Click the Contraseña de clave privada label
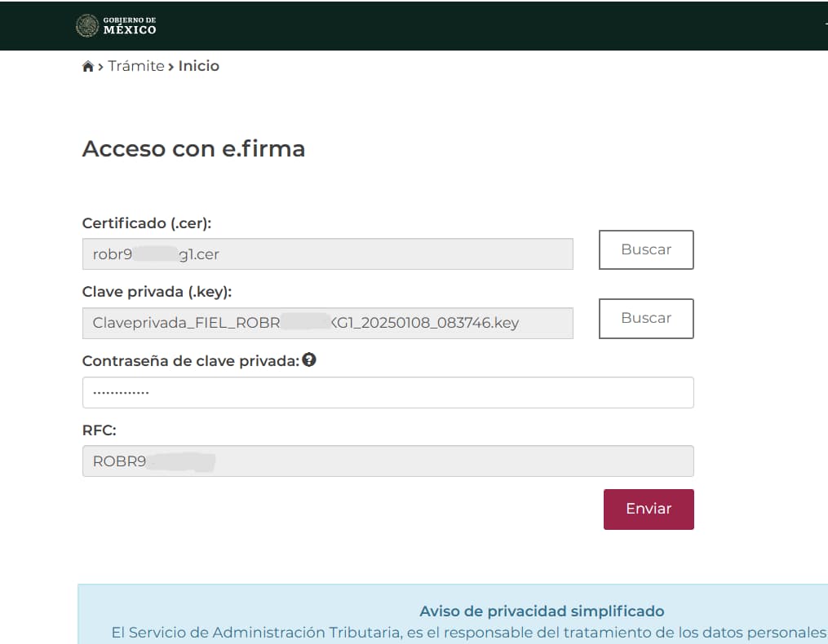 tap(191, 361)
